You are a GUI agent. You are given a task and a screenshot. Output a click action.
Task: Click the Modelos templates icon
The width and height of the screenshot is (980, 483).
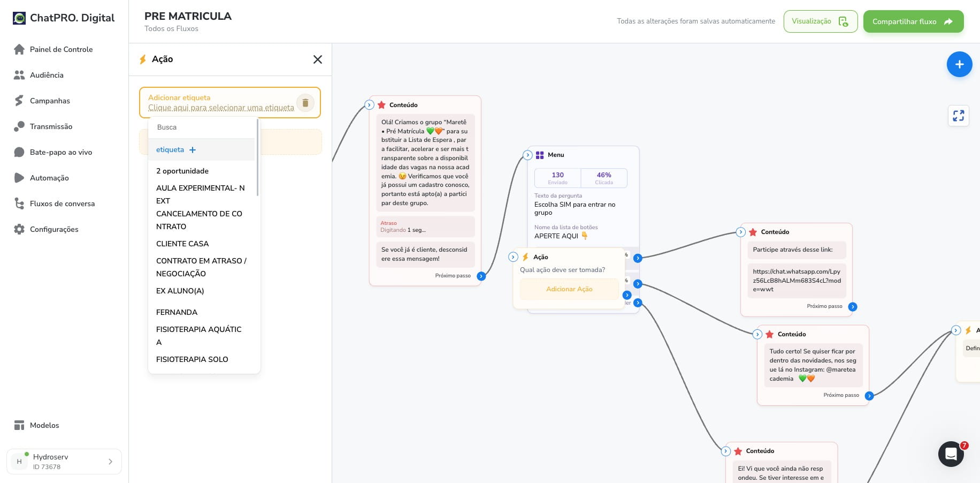(x=19, y=425)
